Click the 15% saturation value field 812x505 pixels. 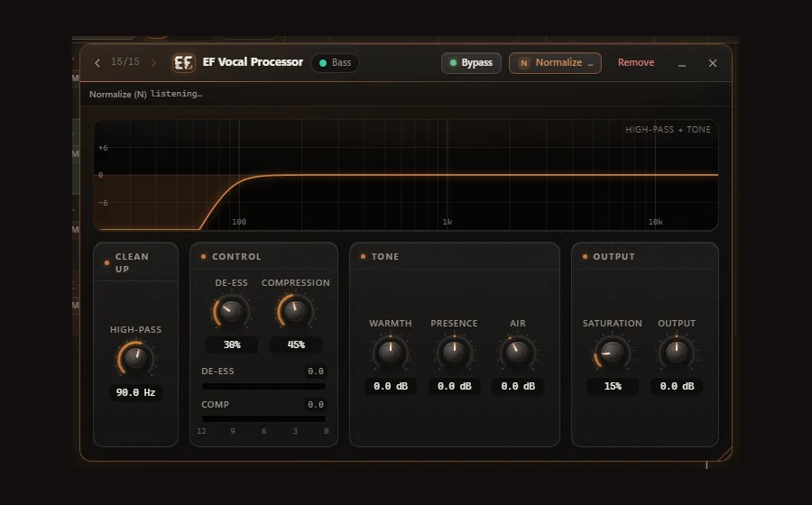[613, 387]
